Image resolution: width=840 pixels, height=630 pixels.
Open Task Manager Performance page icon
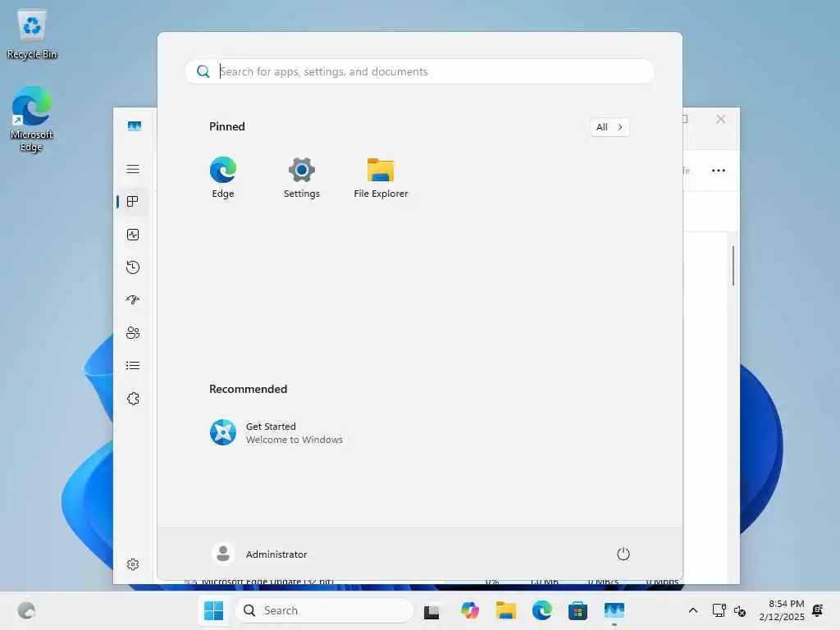pyautogui.click(x=133, y=235)
